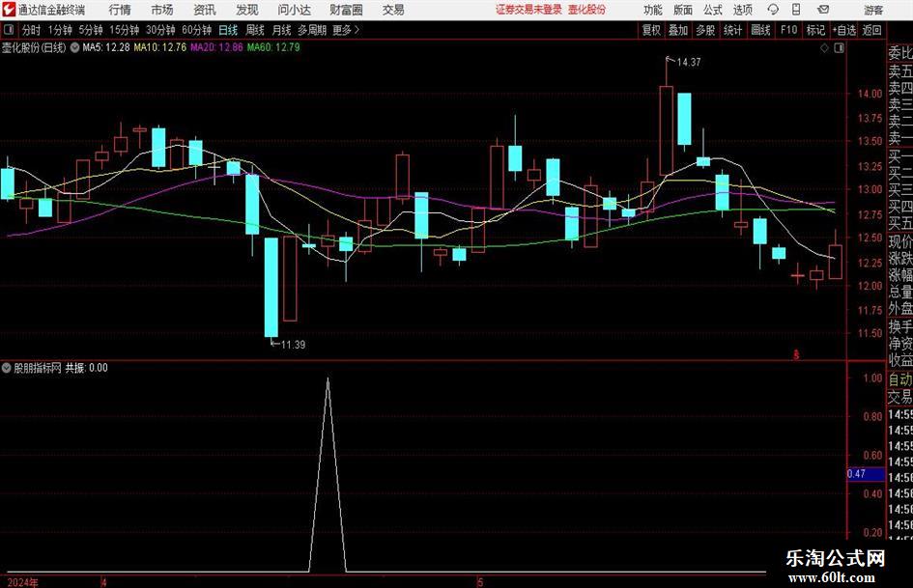Open the 交易 menu
The width and height of the screenshot is (913, 588).
(393, 10)
